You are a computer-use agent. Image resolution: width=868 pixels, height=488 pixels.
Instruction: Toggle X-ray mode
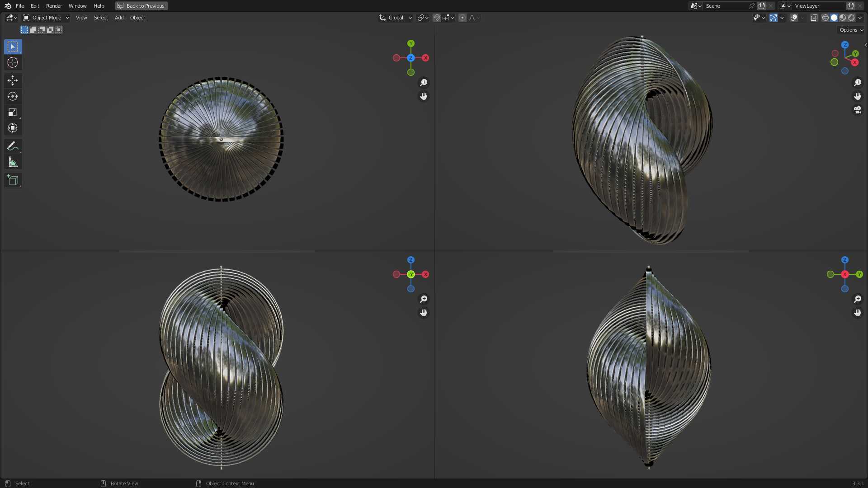pos(814,18)
